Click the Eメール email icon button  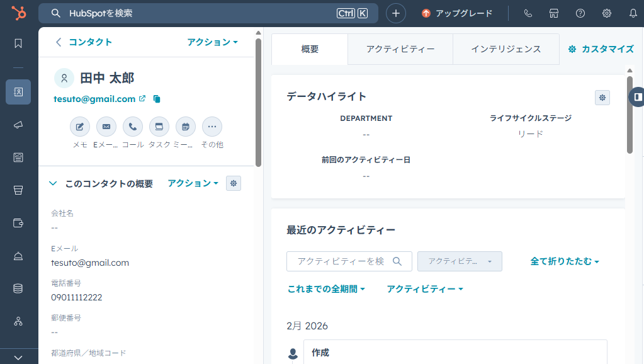tap(106, 127)
